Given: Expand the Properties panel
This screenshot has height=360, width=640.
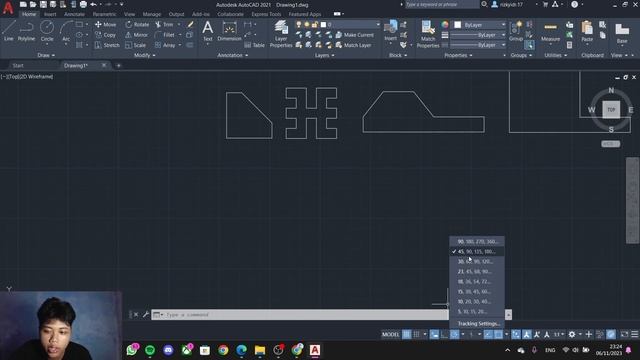Looking at the screenshot, I should point(458,55).
